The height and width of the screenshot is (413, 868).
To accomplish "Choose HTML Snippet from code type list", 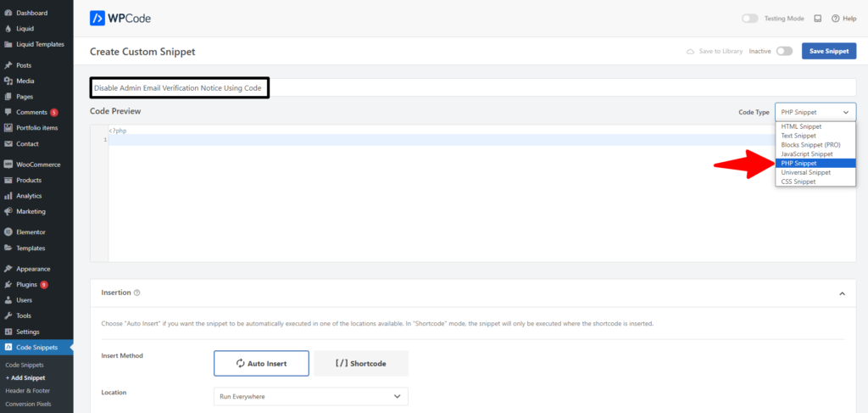I will click(815, 126).
